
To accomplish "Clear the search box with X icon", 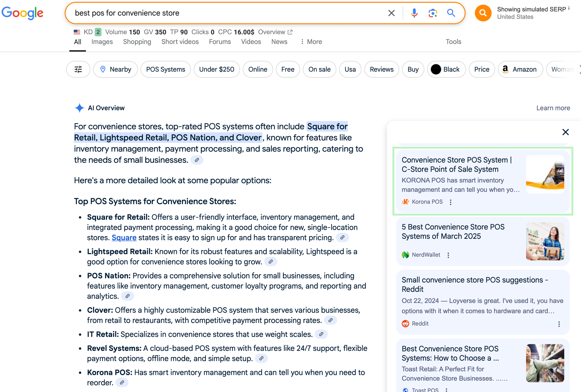I will (x=392, y=13).
